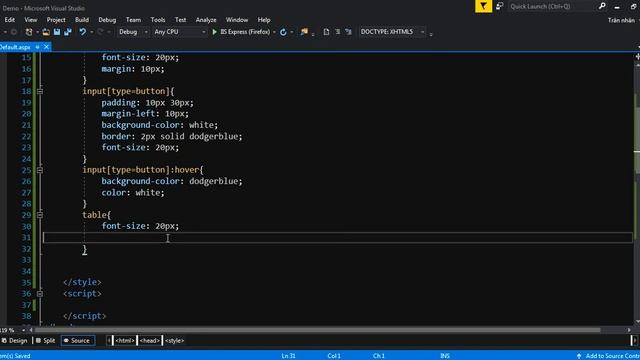Open the Test menu
This screenshot has height=360, width=640.
[x=180, y=20]
